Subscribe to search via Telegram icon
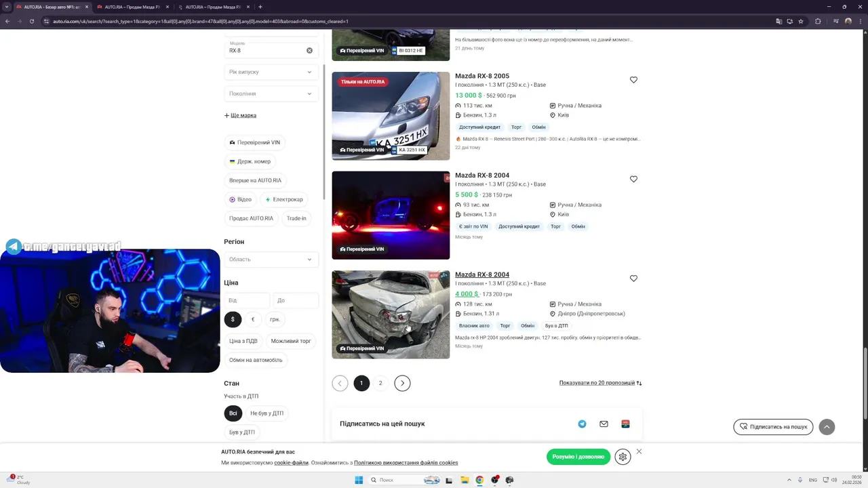 [x=582, y=424]
